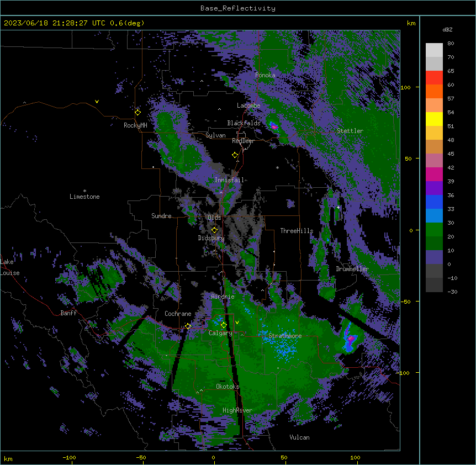
Task: Click the Olds city label
Action: click(x=214, y=218)
